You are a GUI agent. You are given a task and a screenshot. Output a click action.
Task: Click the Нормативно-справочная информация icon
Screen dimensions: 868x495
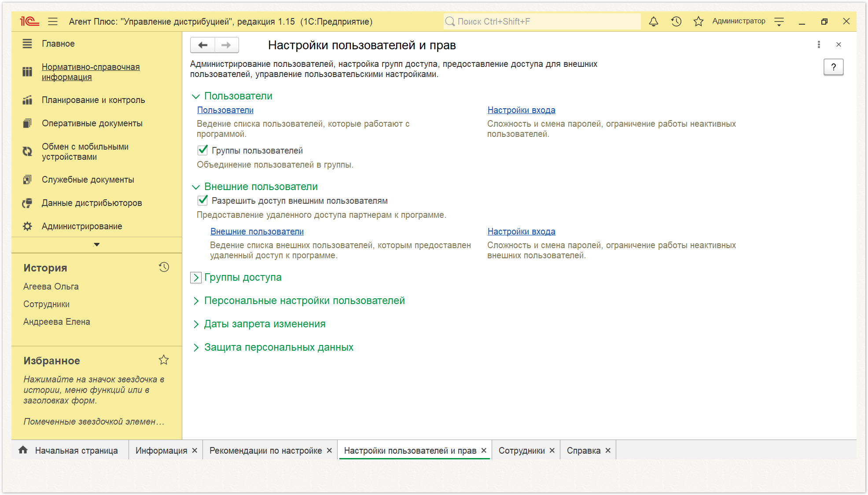coord(27,72)
